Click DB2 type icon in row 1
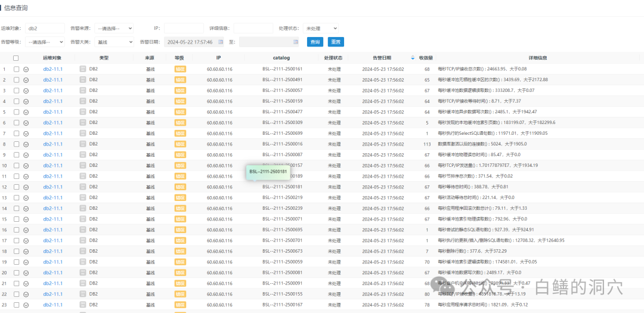Screen dimensions: 644x313 (x=82, y=69)
